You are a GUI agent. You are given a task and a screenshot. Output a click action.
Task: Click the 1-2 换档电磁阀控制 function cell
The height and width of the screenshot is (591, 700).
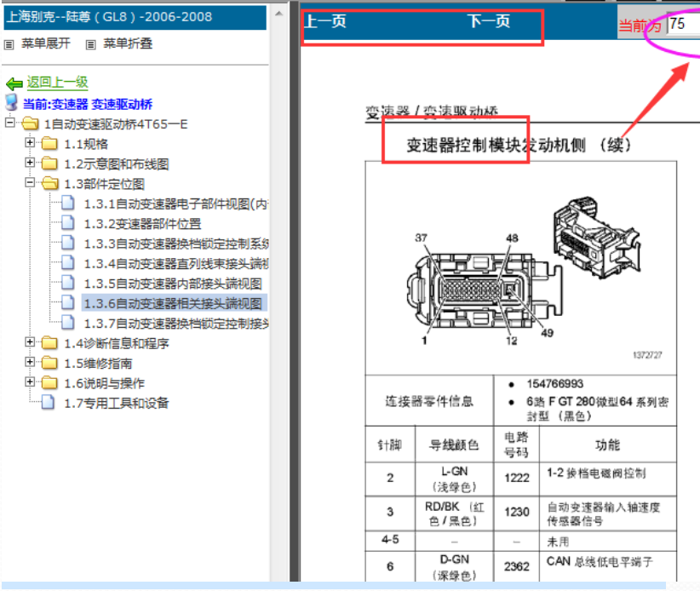608,479
